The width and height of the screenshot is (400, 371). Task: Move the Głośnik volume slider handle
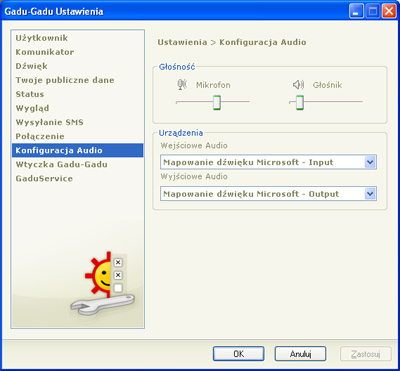(300, 102)
